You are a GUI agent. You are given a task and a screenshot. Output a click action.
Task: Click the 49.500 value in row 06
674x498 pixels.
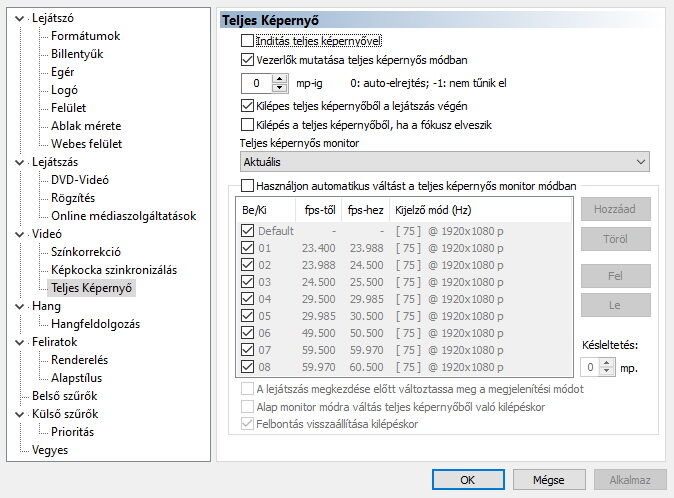click(319, 333)
